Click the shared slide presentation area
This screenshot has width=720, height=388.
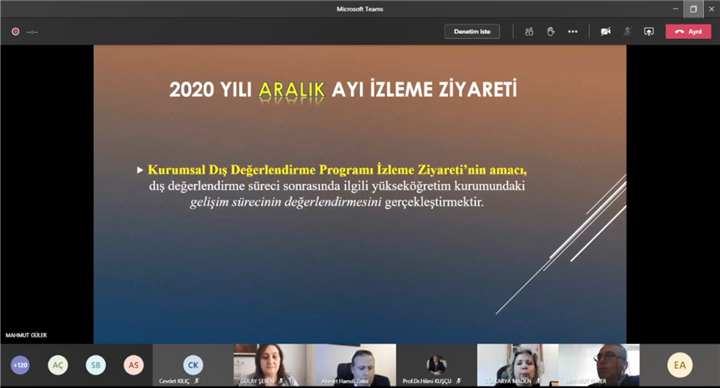pyautogui.click(x=360, y=194)
